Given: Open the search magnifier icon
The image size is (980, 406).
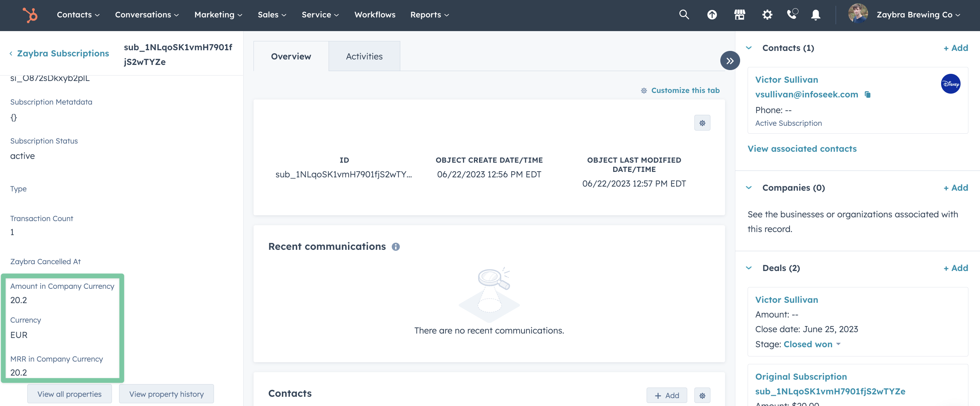Looking at the screenshot, I should pos(683,15).
